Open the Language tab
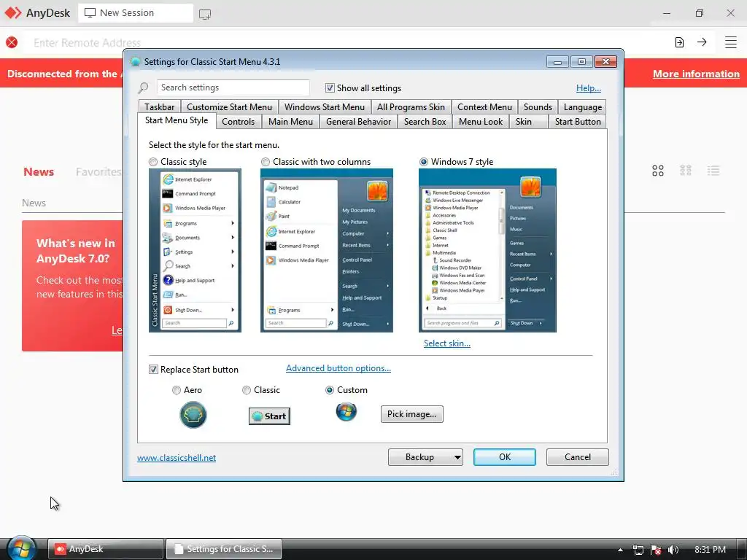 click(x=583, y=107)
